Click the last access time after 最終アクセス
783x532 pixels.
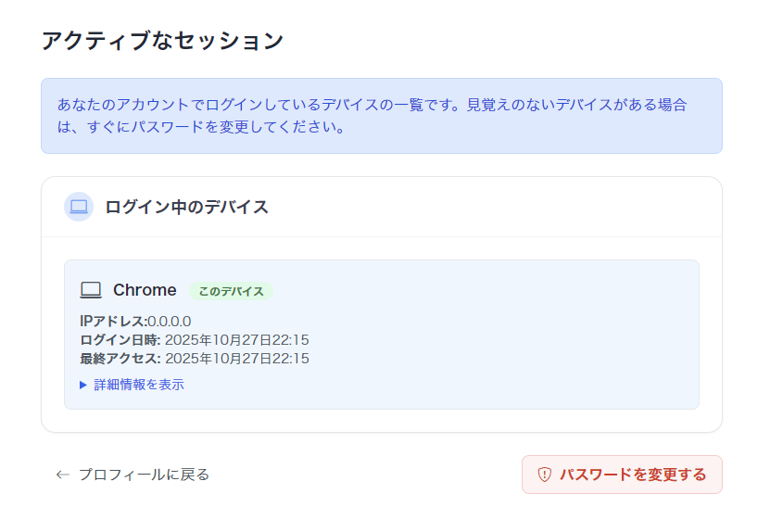pyautogui.click(x=237, y=359)
